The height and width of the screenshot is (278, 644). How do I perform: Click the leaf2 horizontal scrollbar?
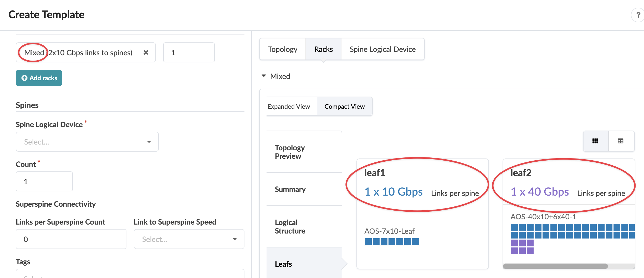555,266
